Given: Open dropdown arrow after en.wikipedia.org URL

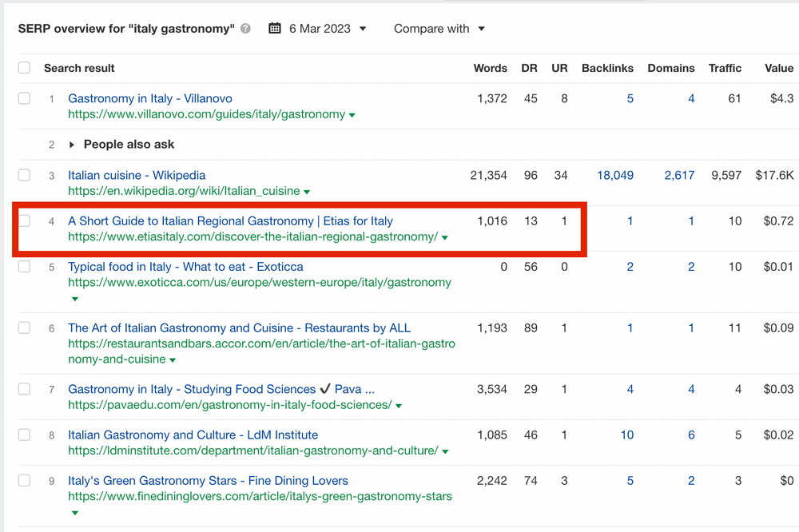Looking at the screenshot, I should (307, 192).
